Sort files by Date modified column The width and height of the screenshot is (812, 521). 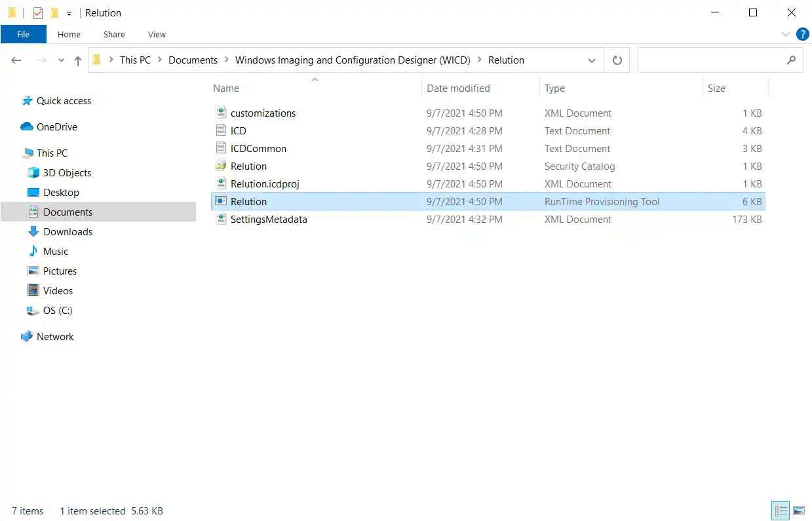click(458, 88)
